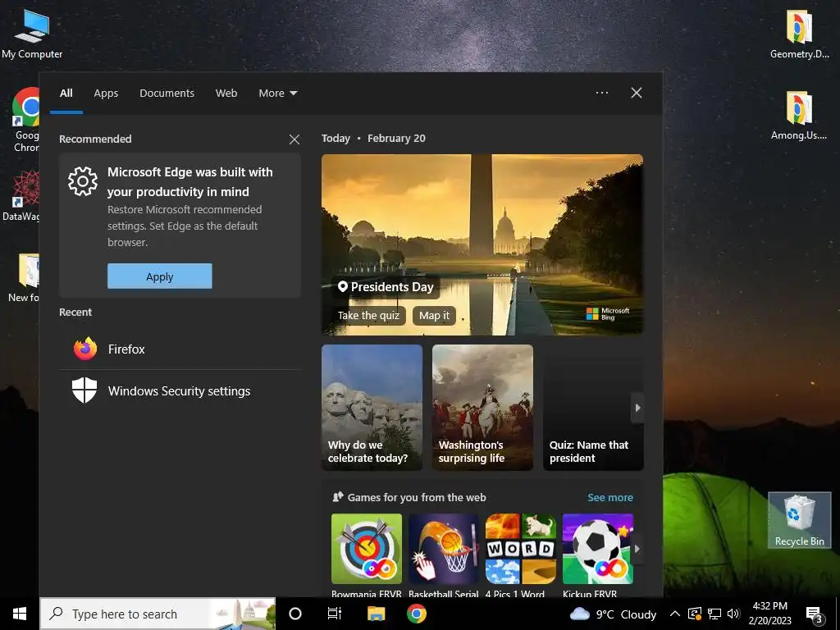Open Firefox from the Recent list
Viewport: 840px width, 630px height.
click(x=180, y=349)
